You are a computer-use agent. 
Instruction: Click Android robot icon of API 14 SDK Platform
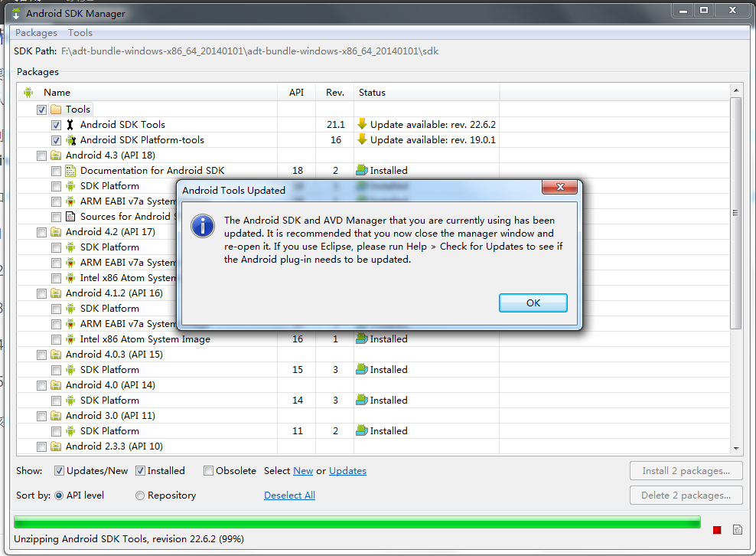70,401
